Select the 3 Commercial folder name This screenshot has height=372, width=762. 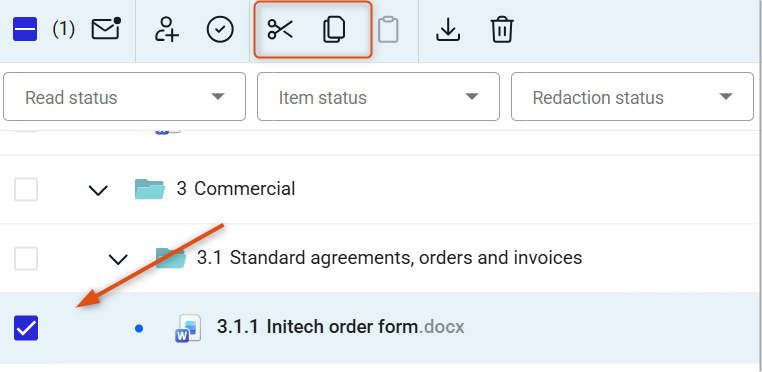pos(236,189)
